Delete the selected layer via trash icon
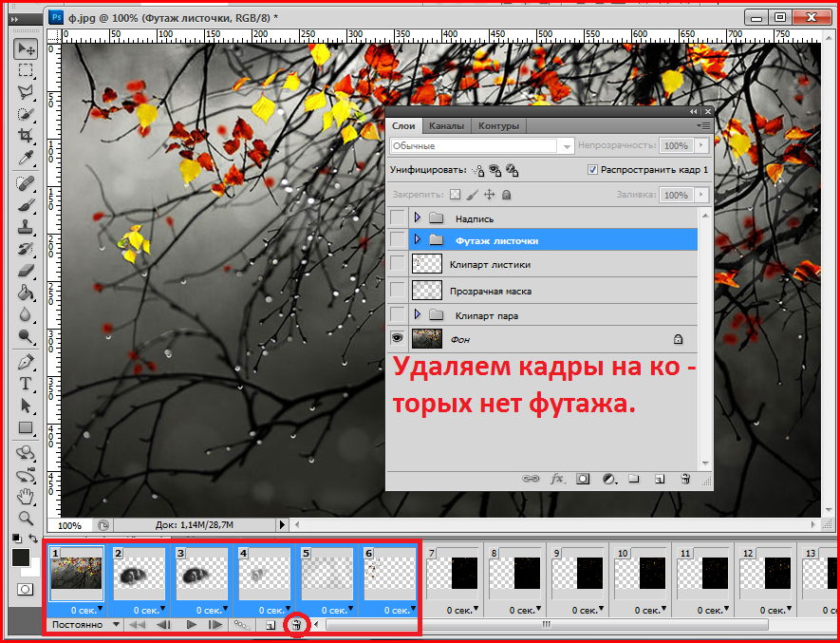 pos(685,479)
